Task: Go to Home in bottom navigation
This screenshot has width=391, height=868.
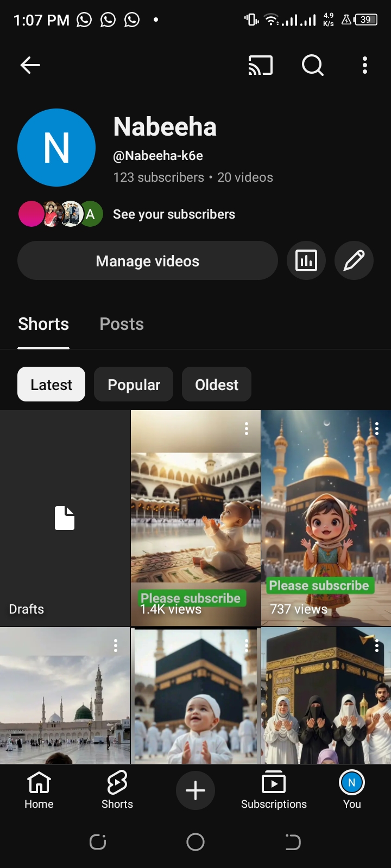Action: pos(39,790)
